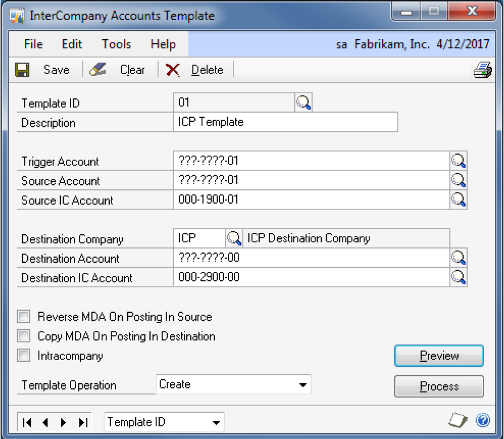
Task: Click the Destination Company lookup magnifier
Action: (234, 238)
